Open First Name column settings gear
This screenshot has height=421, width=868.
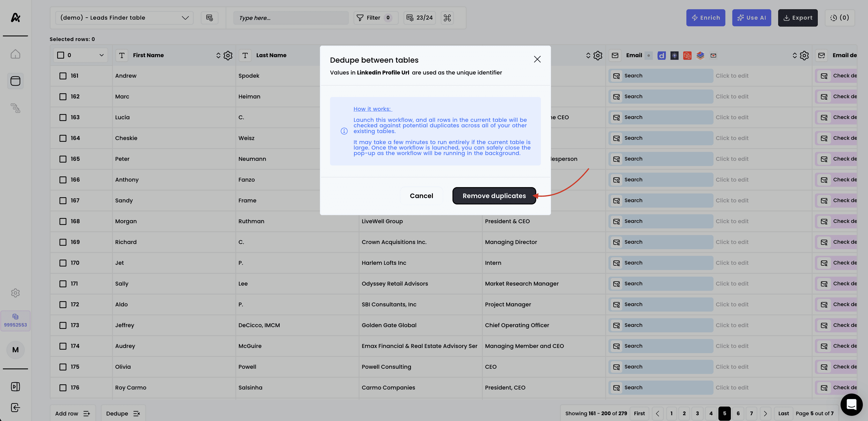[228, 55]
